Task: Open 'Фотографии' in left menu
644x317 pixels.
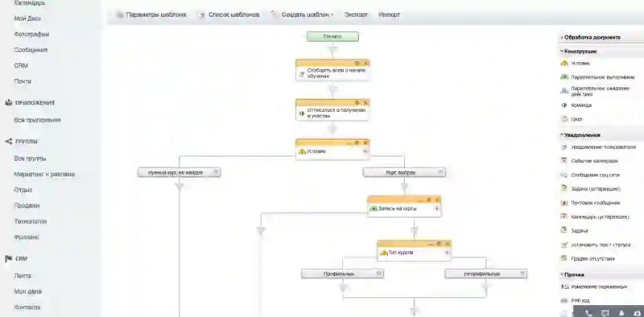Action: [31, 34]
